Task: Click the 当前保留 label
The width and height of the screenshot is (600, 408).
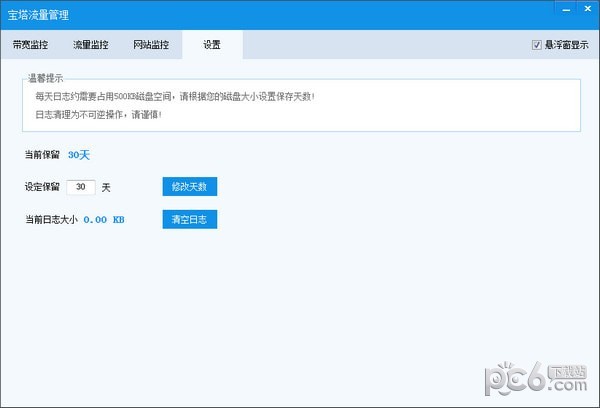Action: 42,155
